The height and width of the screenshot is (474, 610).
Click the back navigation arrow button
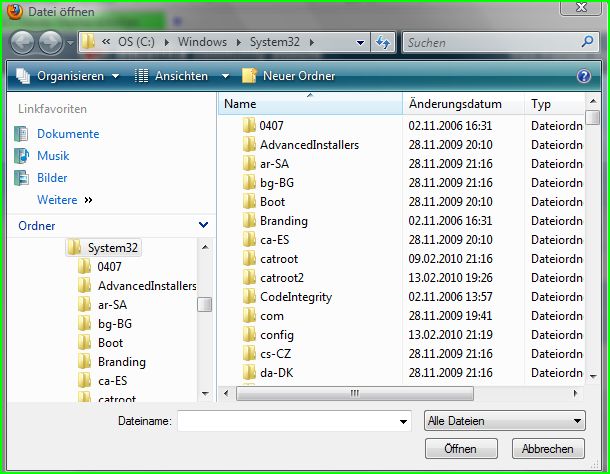22,43
